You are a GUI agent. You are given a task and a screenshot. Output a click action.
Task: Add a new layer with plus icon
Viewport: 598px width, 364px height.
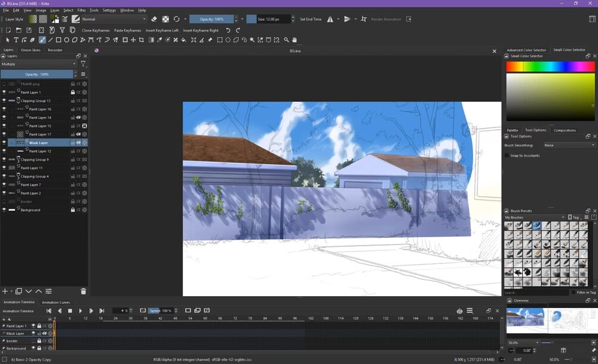[5, 291]
